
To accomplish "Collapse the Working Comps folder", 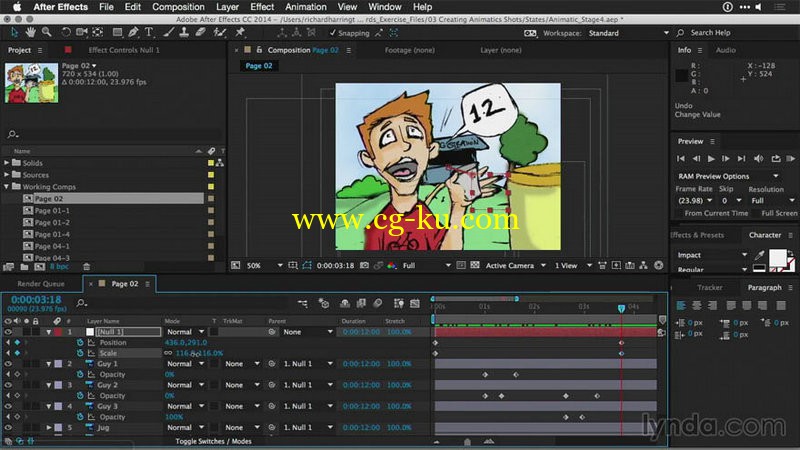I will pos(7,187).
